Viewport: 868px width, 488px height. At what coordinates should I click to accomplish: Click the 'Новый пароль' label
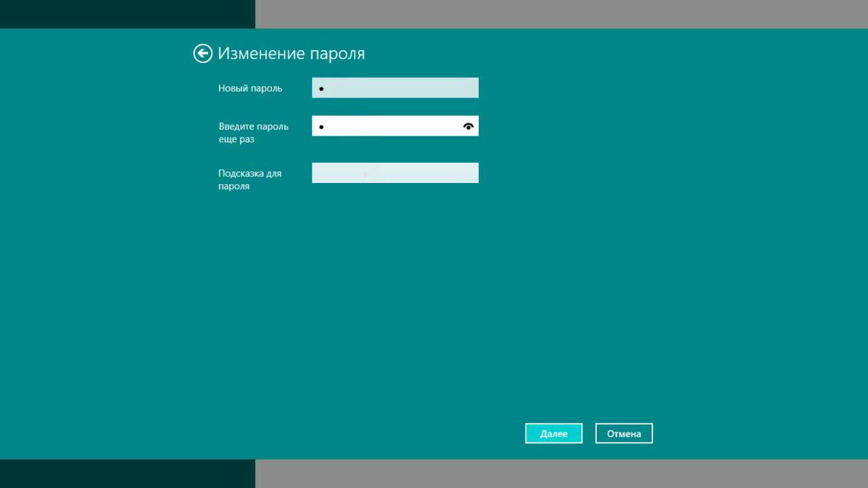250,88
